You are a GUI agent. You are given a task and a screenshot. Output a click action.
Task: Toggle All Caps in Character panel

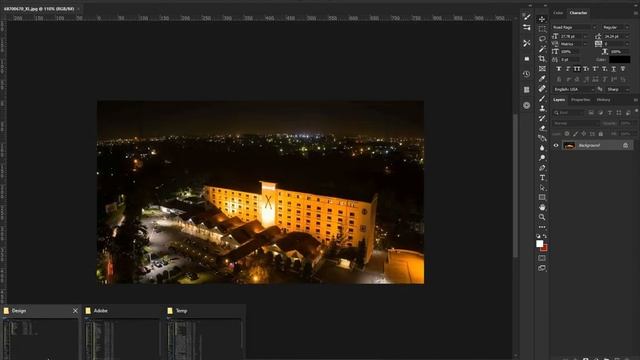pos(577,69)
